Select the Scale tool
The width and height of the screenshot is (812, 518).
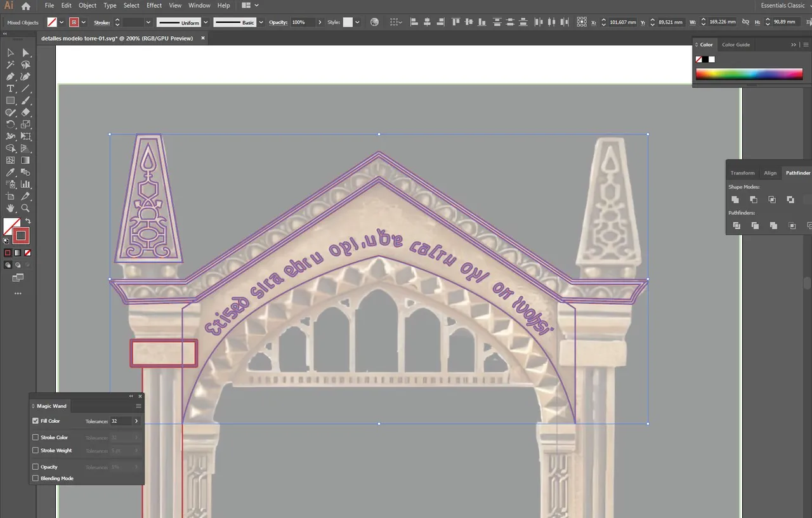coord(26,124)
